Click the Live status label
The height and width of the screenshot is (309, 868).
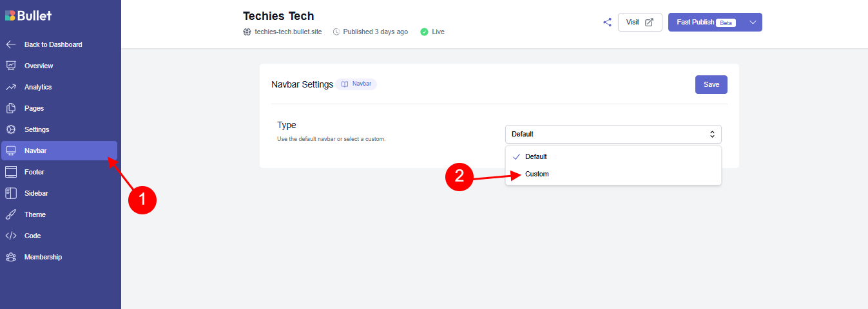438,32
